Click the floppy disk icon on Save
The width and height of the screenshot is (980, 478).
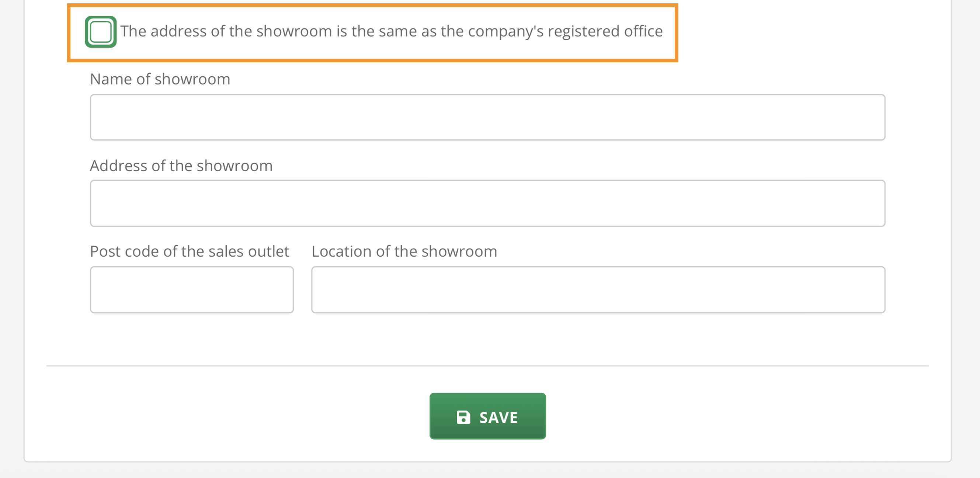point(463,418)
